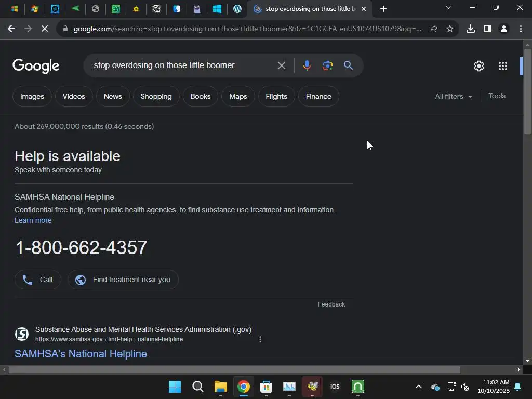
Task: Open the tab search dropdown arrow
Action: pyautogui.click(x=448, y=7)
